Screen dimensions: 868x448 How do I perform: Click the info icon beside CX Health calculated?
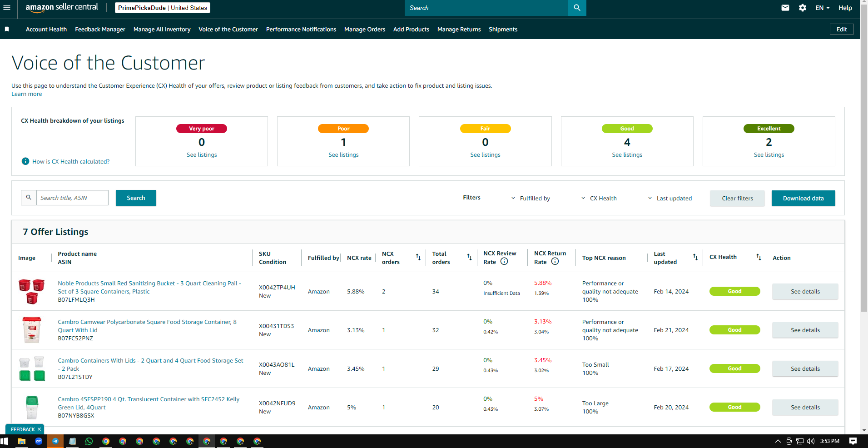25,161
